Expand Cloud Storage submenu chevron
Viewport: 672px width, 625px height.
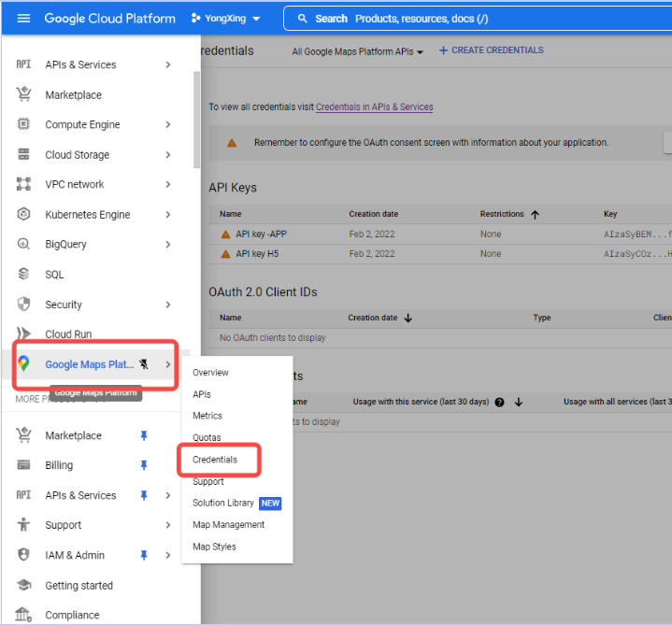pos(168,155)
